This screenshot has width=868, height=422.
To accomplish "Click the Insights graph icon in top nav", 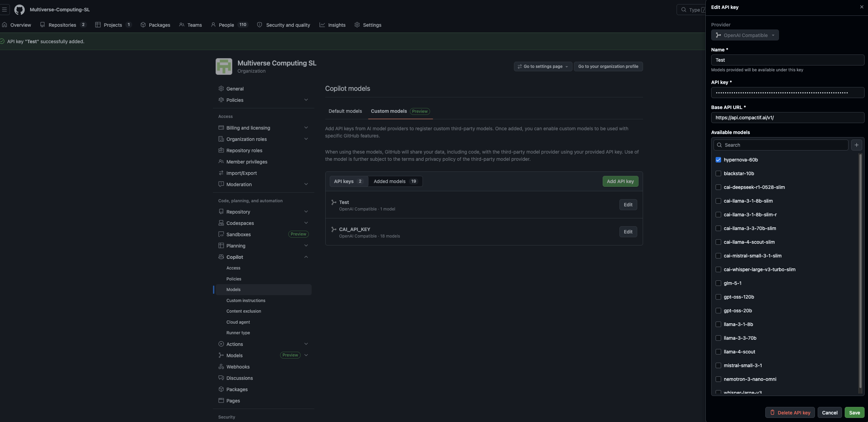I will point(322,25).
